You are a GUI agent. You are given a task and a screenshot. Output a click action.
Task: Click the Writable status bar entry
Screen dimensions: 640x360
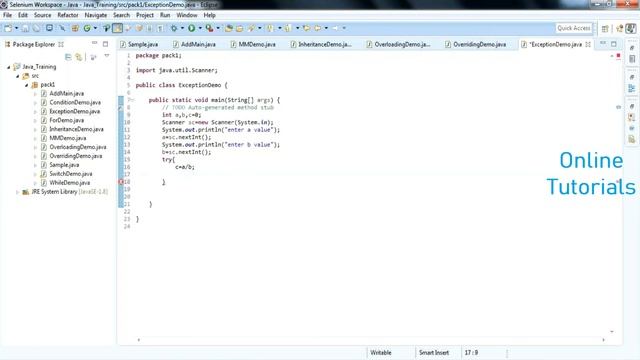click(380, 353)
